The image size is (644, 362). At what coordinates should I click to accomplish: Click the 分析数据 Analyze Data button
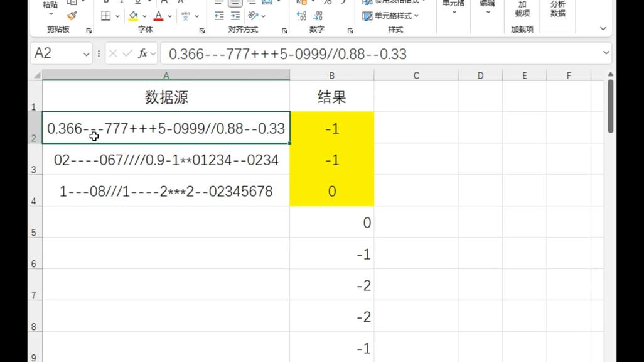[x=557, y=9]
